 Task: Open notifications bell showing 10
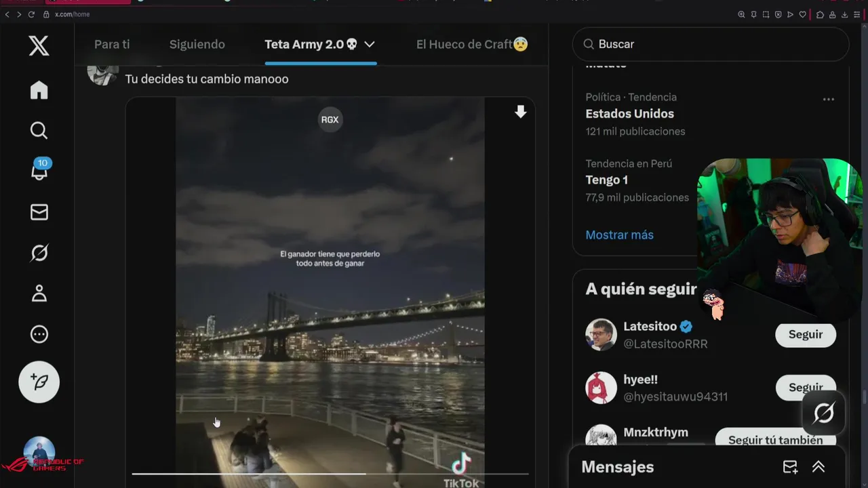39,171
